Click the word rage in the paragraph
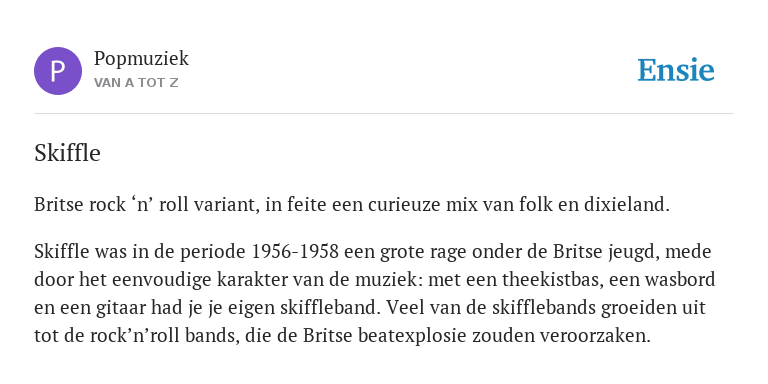Screen dimensions: 768x384 [x=448, y=253]
